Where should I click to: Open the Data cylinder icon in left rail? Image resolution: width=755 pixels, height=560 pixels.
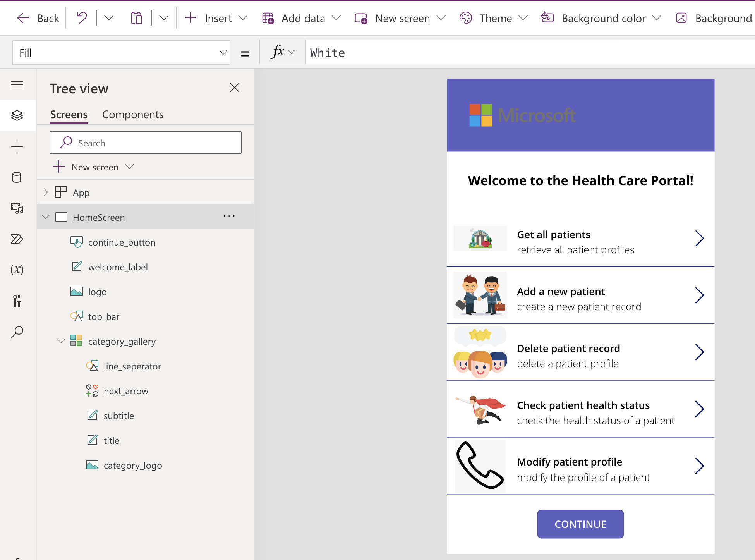click(x=17, y=177)
